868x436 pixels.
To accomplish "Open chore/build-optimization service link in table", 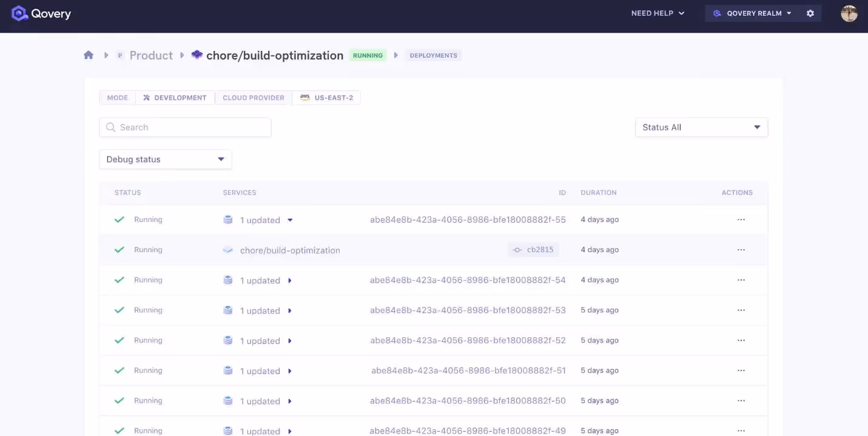I will pyautogui.click(x=290, y=250).
